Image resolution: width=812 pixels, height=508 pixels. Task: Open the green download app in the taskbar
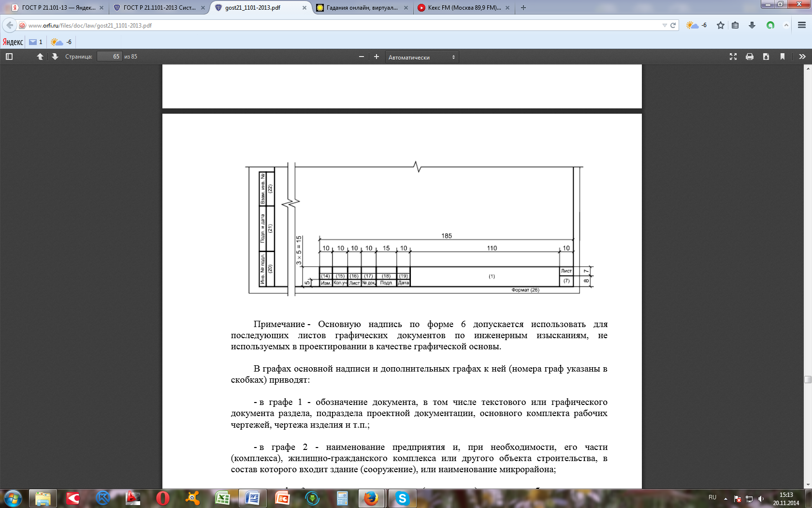(312, 498)
